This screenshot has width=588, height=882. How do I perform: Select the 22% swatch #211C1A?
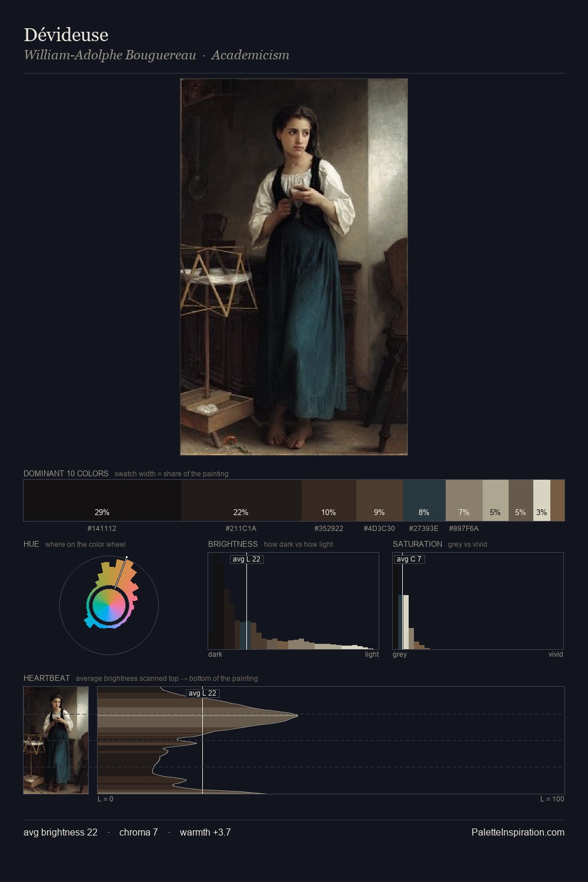pyautogui.click(x=241, y=500)
